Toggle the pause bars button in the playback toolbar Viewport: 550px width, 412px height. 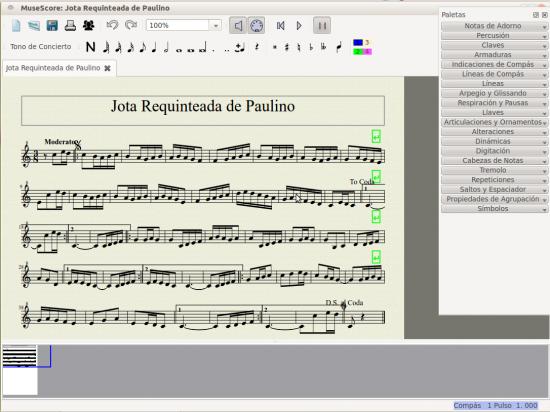click(322, 26)
